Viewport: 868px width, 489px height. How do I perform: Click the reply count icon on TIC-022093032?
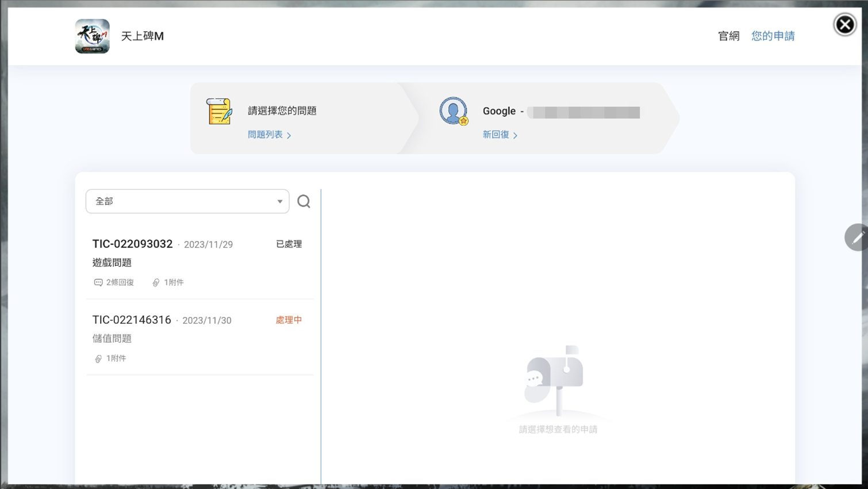pos(98,282)
